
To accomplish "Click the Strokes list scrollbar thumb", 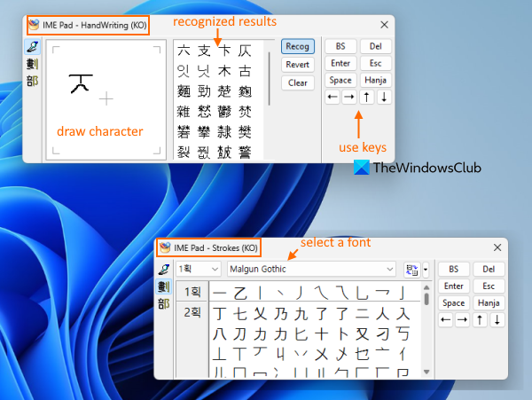I will (x=426, y=299).
